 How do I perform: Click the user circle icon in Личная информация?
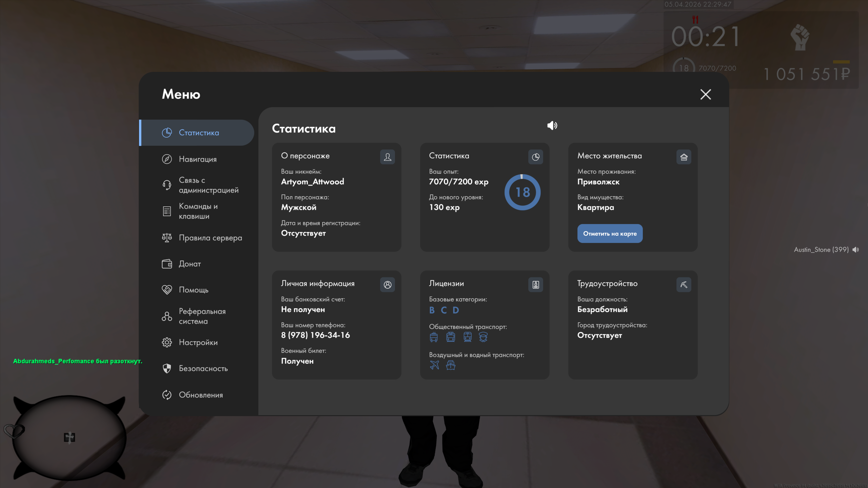[387, 285]
